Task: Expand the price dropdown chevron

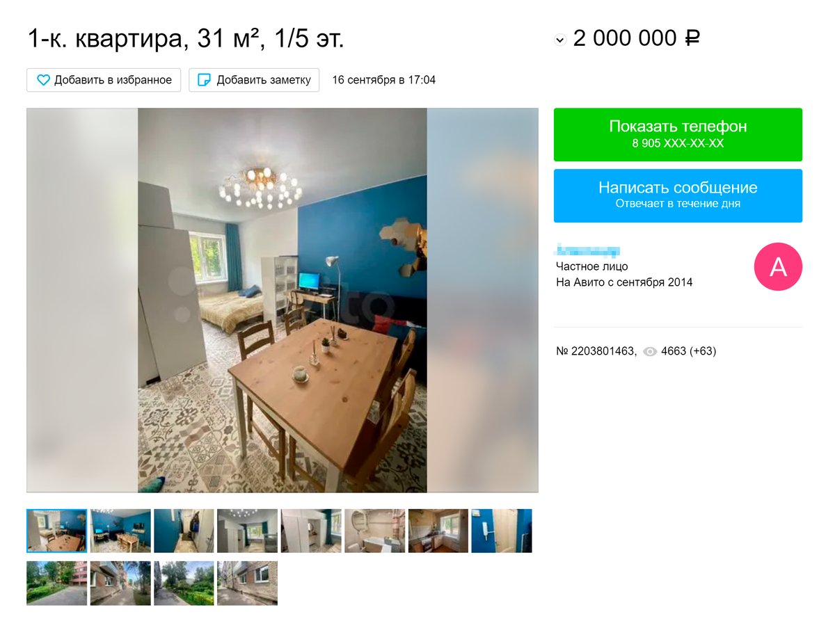Action: pyautogui.click(x=560, y=40)
